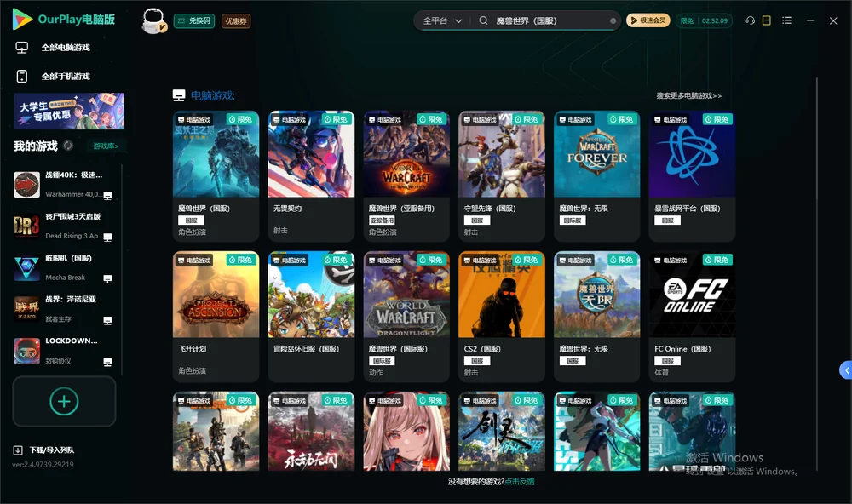
Task: Click the 国服 tag under CS2
Action: 477,361
